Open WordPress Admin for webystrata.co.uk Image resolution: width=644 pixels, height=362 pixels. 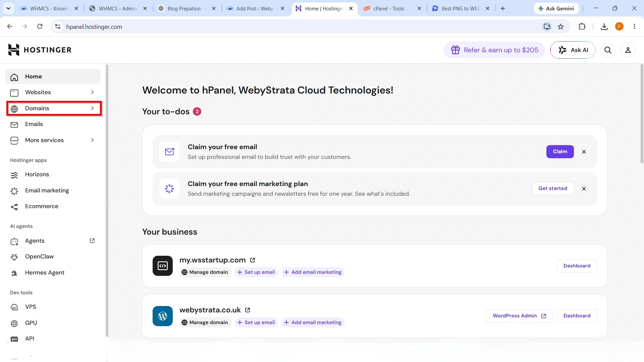click(x=519, y=316)
